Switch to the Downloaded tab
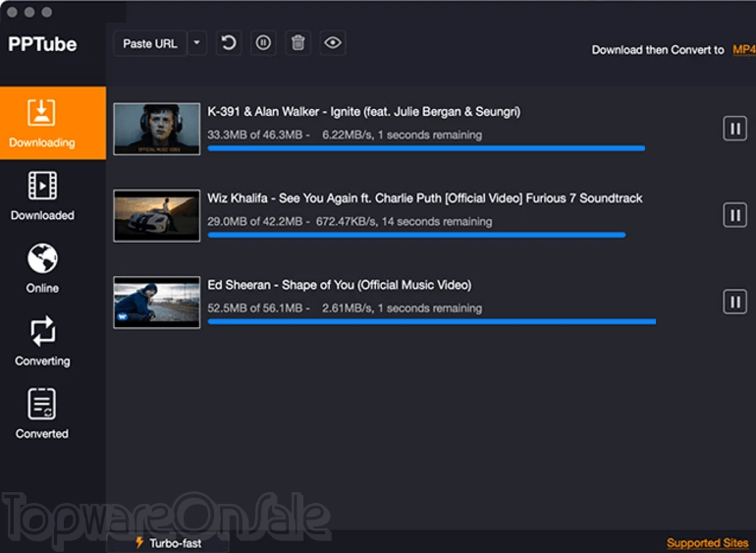The image size is (756, 553). [42, 195]
